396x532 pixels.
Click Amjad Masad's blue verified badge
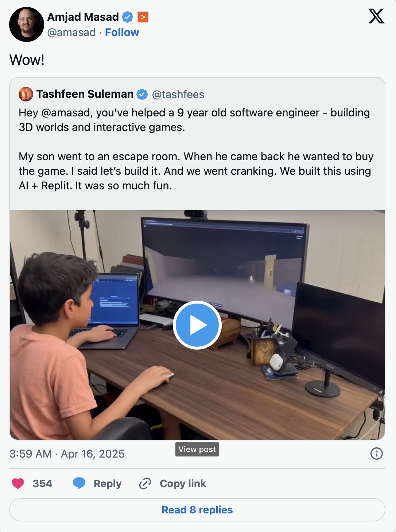coord(127,17)
